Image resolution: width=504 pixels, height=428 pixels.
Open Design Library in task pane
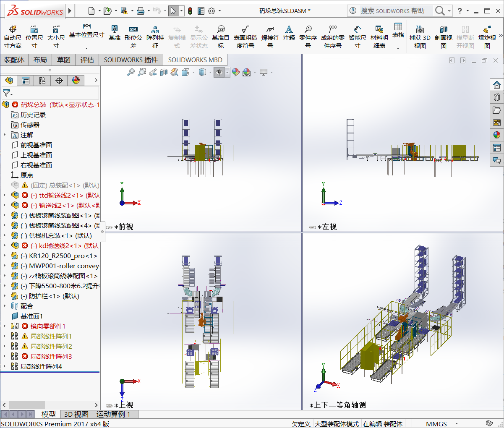[497, 97]
